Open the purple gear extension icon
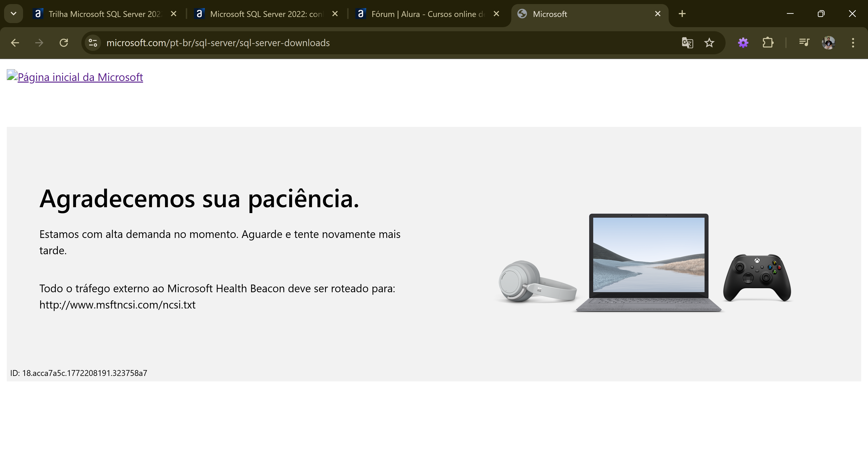 coord(743,43)
